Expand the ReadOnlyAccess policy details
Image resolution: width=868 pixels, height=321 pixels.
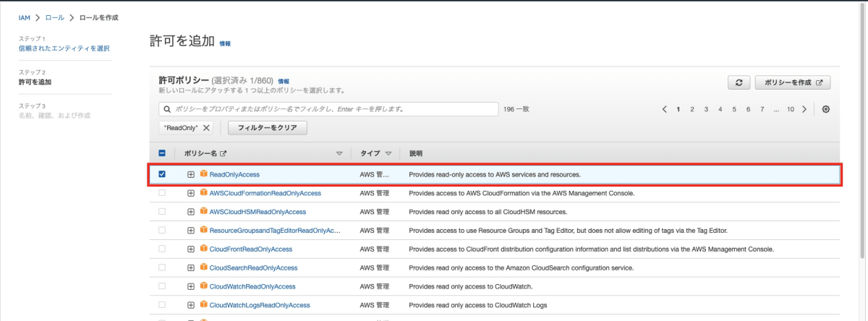[191, 174]
